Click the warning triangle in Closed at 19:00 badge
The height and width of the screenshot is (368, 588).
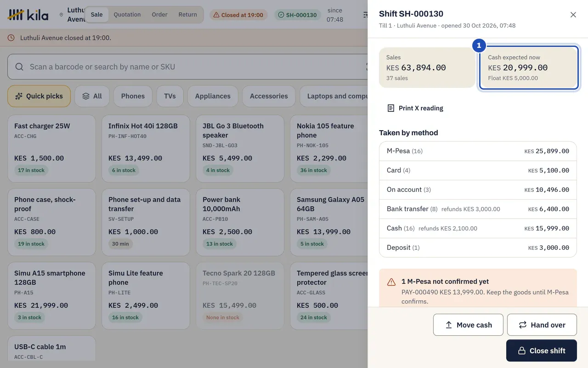[x=216, y=15]
